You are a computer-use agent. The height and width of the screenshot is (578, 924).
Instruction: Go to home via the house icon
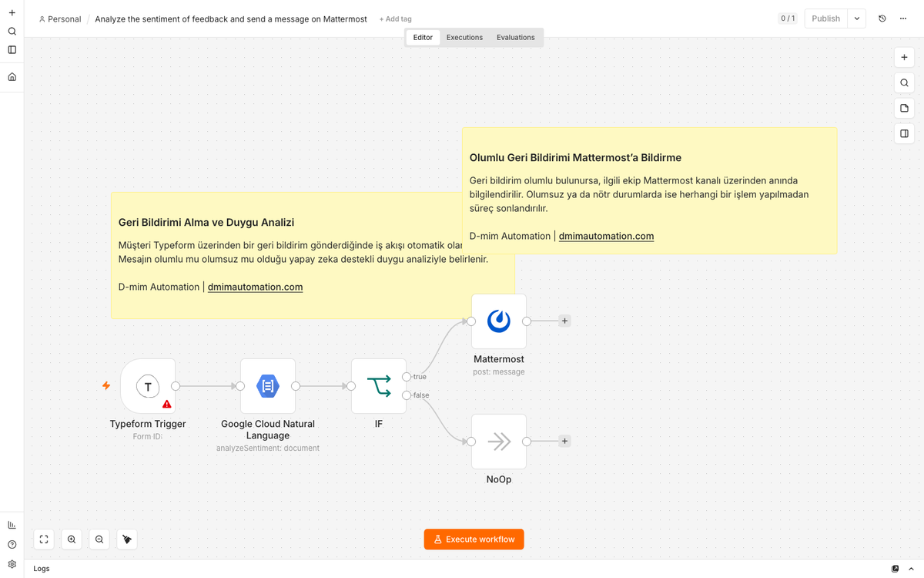tap(12, 77)
